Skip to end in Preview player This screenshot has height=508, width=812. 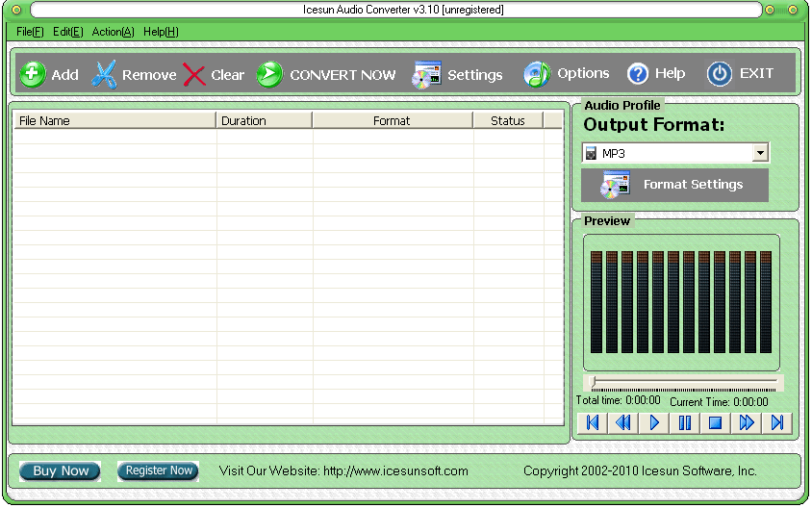[x=776, y=423]
